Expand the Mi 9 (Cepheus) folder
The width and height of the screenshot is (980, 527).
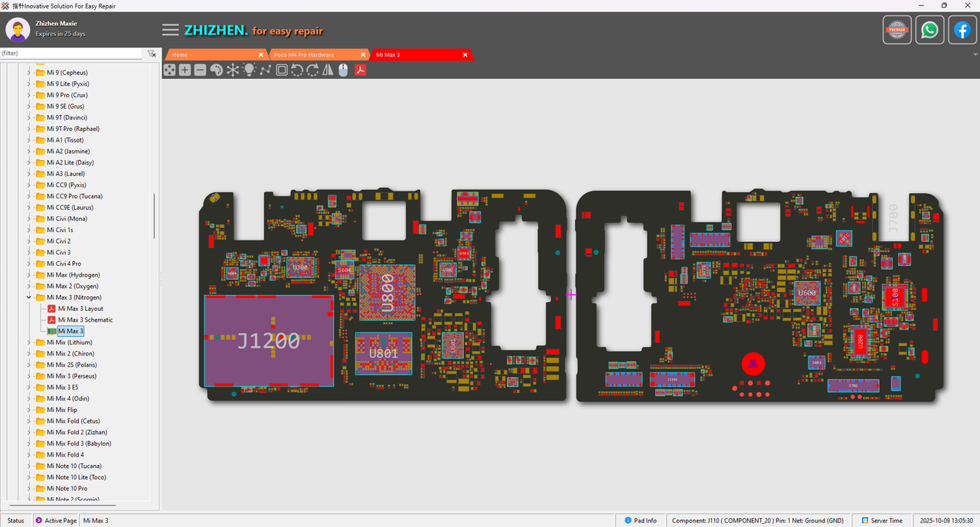coord(29,73)
